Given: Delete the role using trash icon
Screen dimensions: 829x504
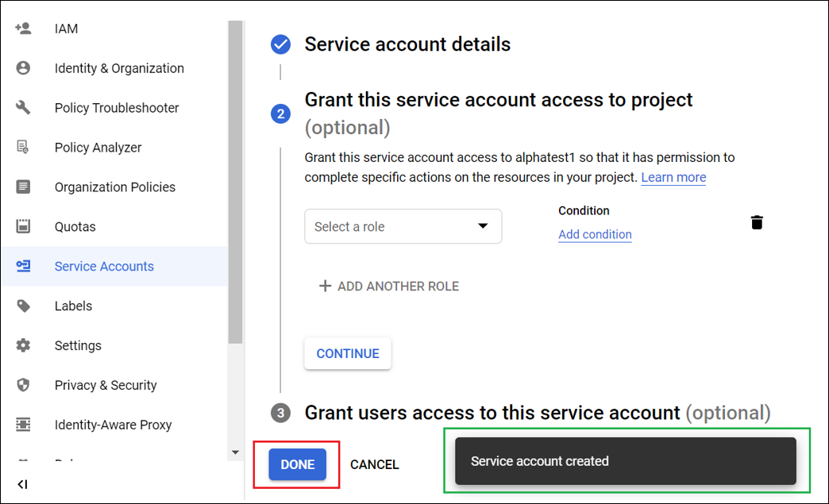Looking at the screenshot, I should pos(757,222).
